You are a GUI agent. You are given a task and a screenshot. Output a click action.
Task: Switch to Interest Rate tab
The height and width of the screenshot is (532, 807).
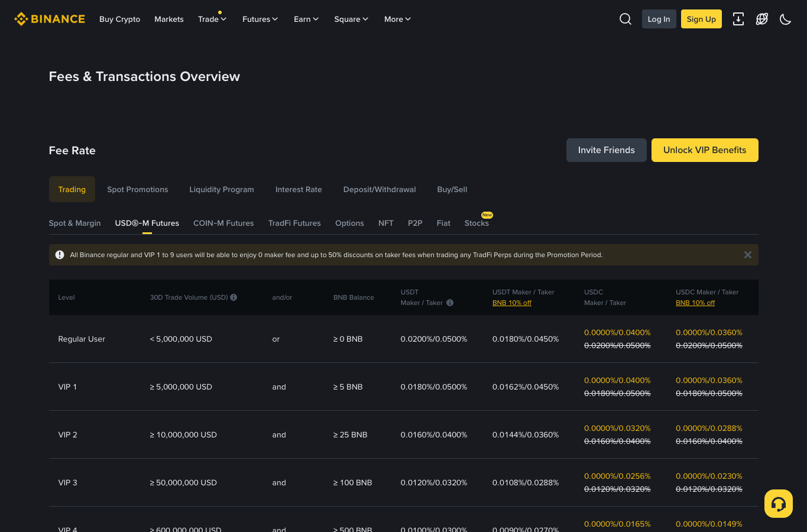[x=299, y=189]
